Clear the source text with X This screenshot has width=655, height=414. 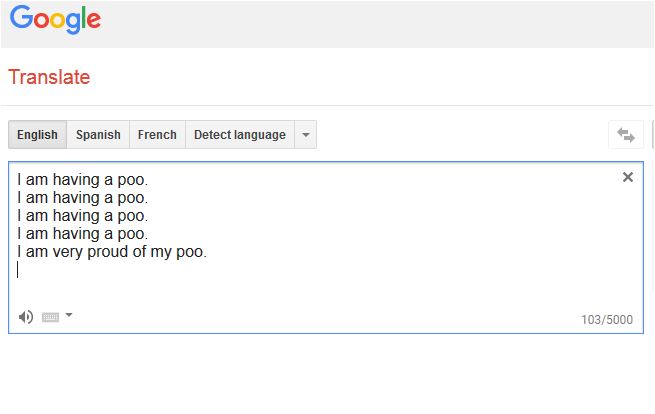point(628,177)
